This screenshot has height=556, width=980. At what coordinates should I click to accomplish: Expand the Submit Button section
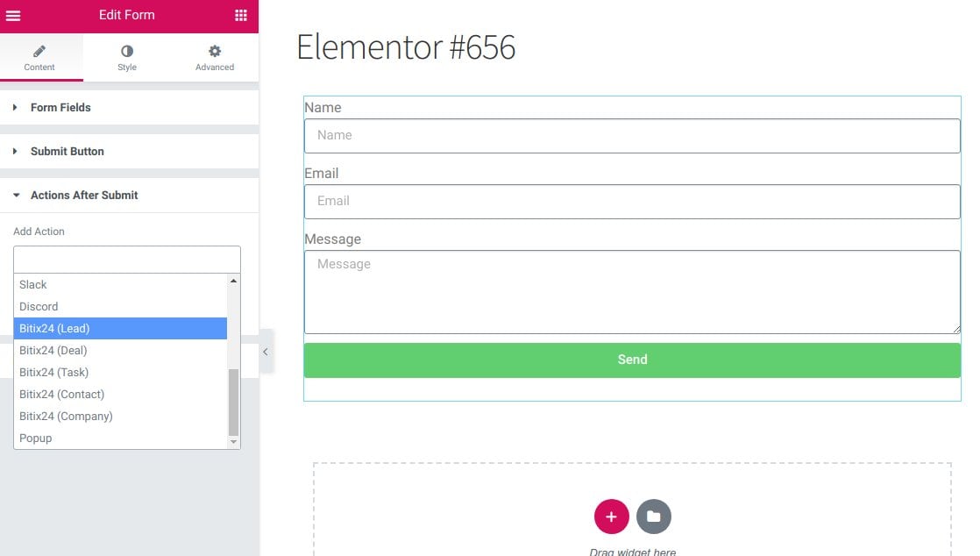(129, 152)
